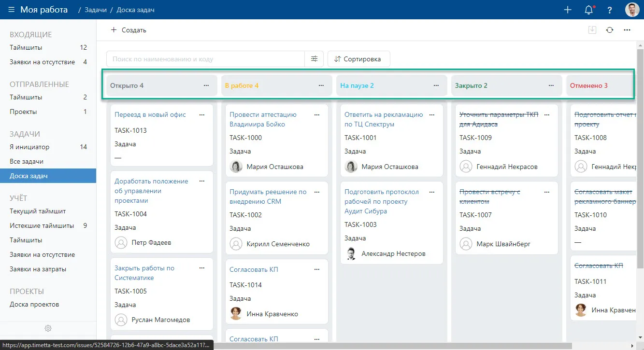Open the user profile avatar
This screenshot has height=350, width=644.
pyautogui.click(x=632, y=10)
